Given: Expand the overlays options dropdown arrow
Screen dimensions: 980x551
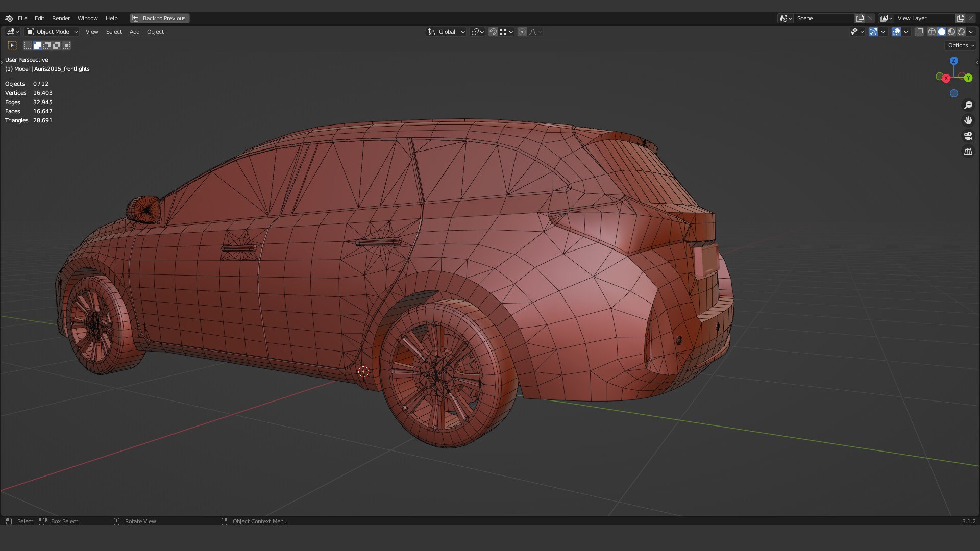Looking at the screenshot, I should (906, 32).
